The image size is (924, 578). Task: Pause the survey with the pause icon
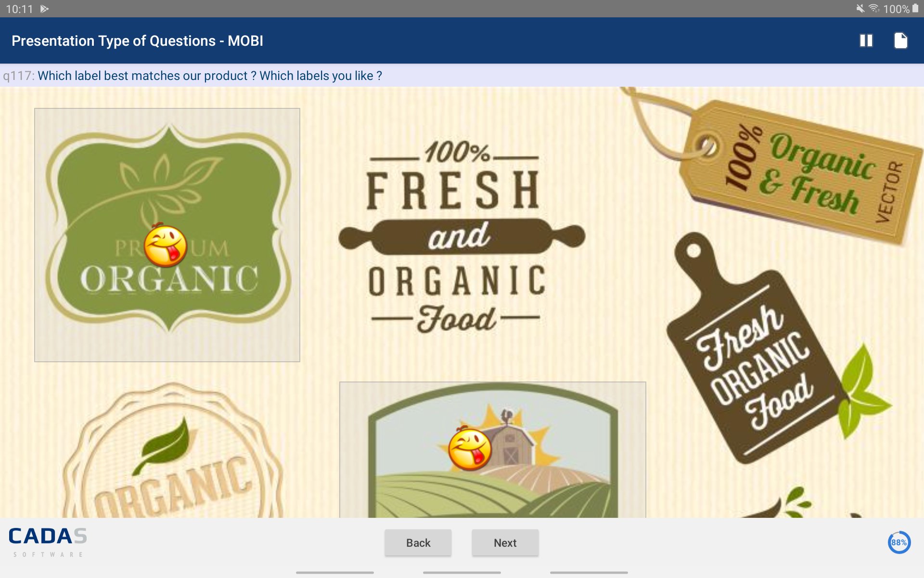click(866, 40)
